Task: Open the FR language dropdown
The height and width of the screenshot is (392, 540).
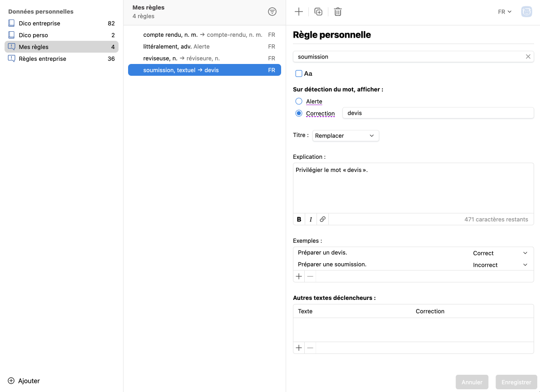Action: tap(505, 12)
